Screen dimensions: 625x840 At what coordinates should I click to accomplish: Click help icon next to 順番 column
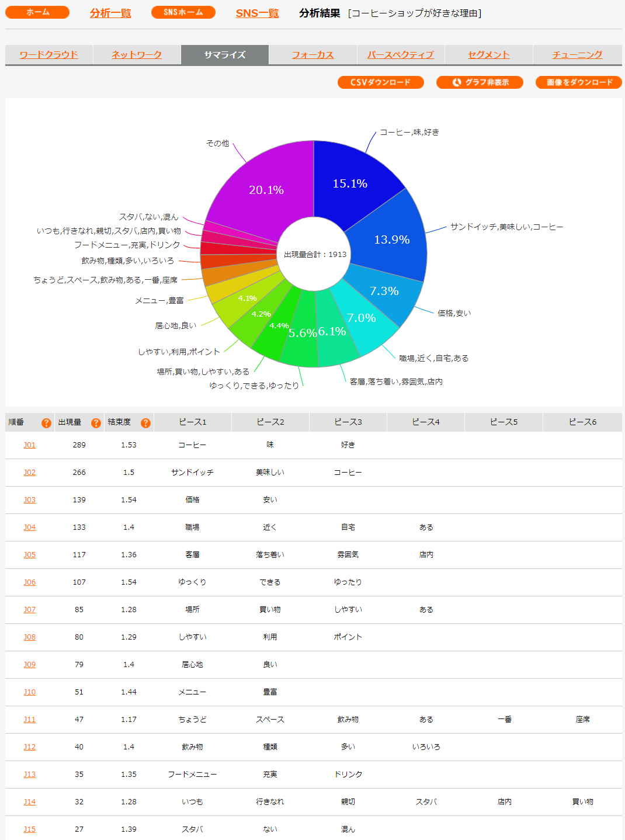[46, 423]
